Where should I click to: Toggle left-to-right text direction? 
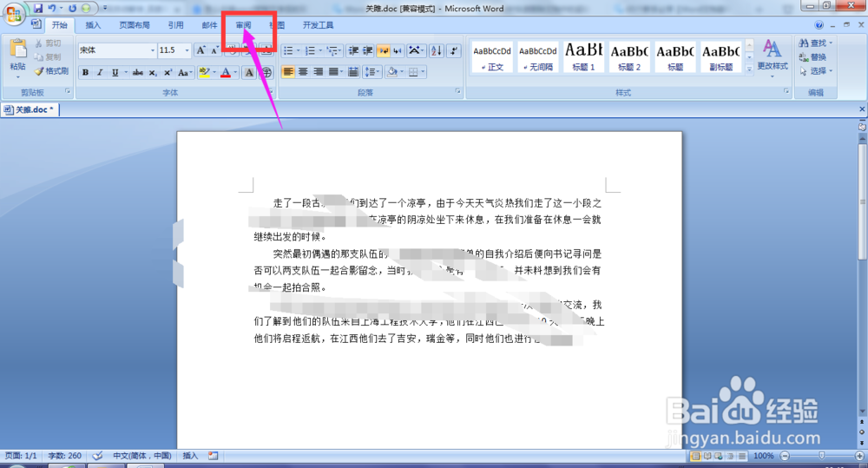pyautogui.click(x=383, y=50)
